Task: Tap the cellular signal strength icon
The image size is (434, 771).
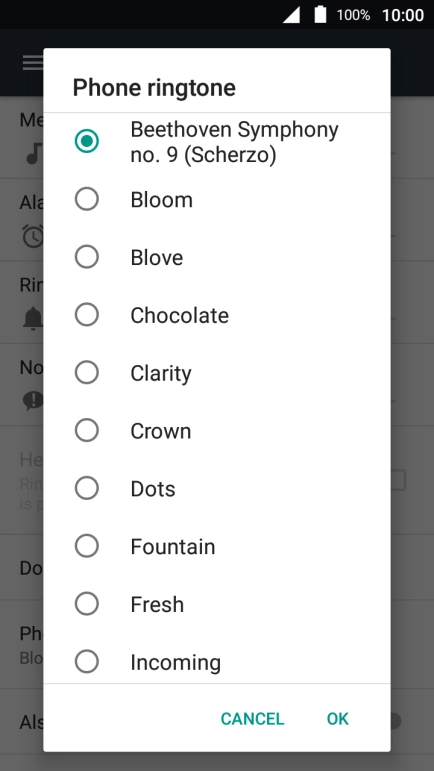Action: coord(291,15)
